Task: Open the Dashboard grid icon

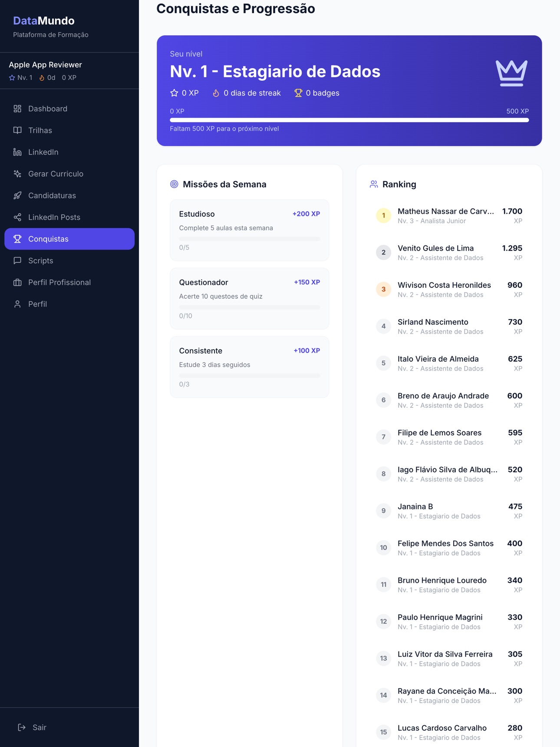Action: coord(17,109)
